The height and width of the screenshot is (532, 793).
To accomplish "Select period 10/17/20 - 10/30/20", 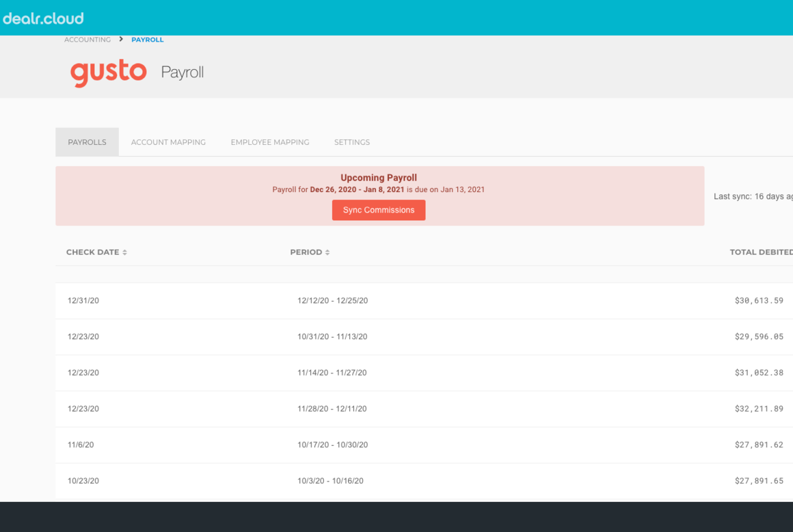I will [333, 444].
